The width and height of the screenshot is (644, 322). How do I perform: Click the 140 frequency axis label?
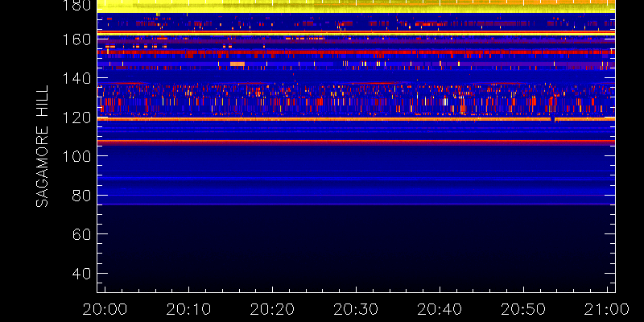click(x=76, y=78)
